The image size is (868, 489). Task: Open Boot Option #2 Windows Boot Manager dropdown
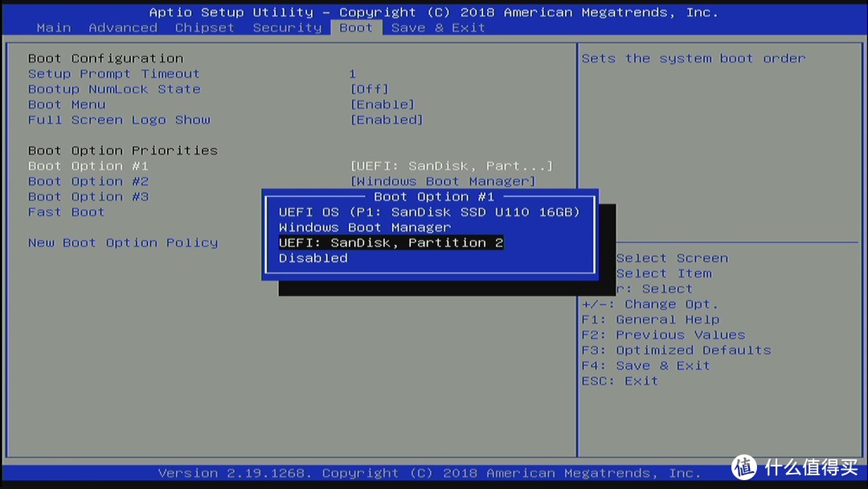[x=443, y=182]
